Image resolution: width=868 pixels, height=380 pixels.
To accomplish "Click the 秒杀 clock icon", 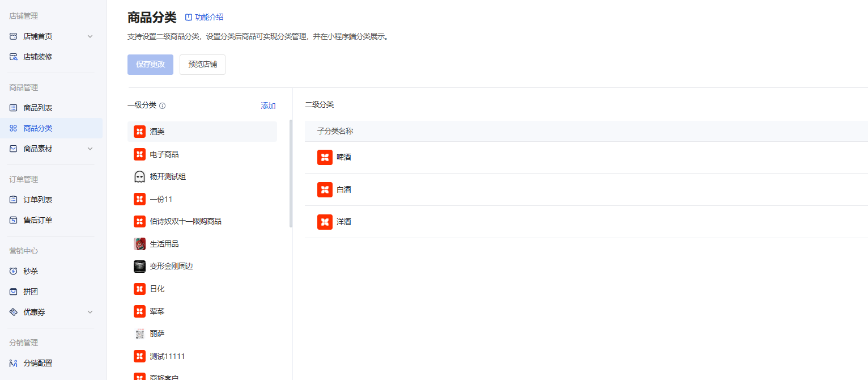I will pos(14,271).
